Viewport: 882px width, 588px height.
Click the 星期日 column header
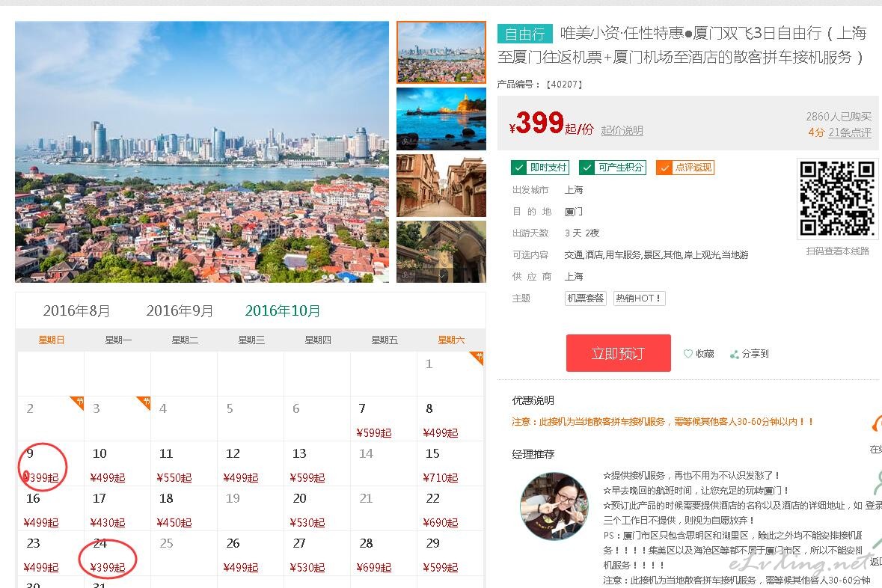tap(51, 340)
